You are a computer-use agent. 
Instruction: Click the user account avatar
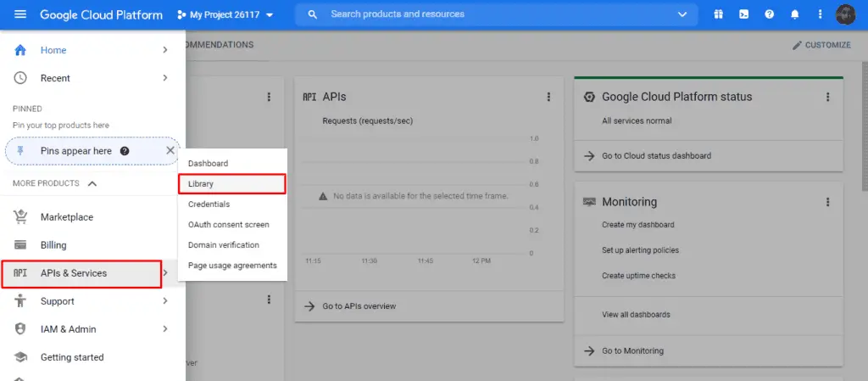pos(846,15)
